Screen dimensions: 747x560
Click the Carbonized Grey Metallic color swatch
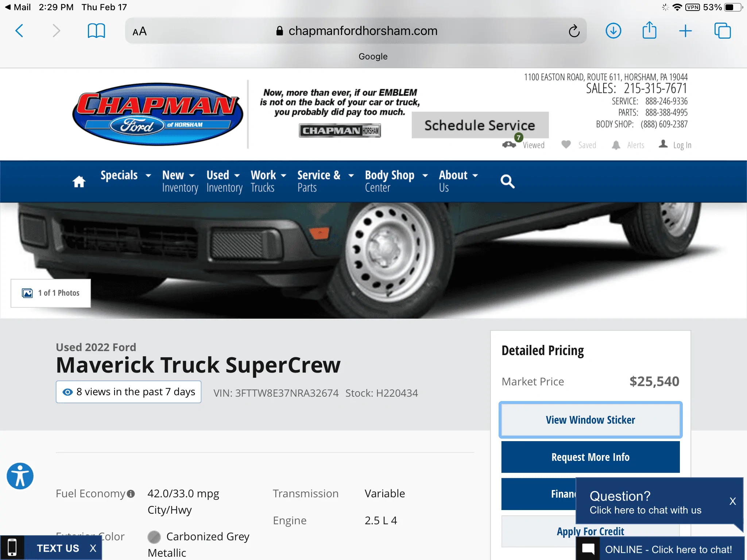click(154, 537)
